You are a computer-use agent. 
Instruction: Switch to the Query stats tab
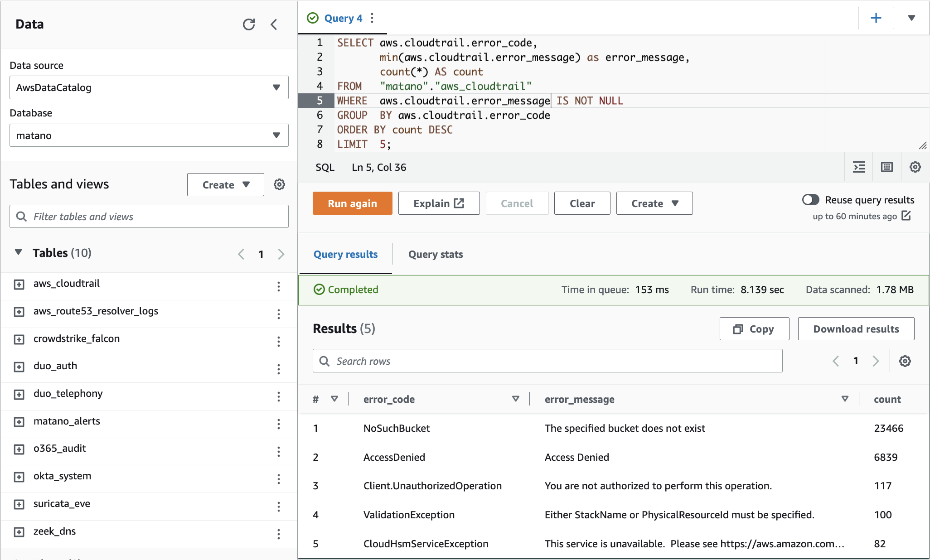point(435,254)
